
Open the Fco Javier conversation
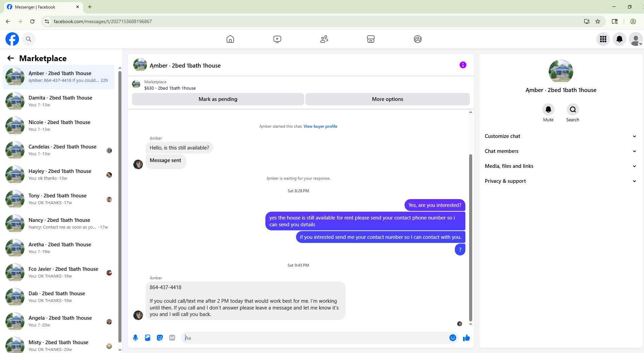click(x=59, y=272)
